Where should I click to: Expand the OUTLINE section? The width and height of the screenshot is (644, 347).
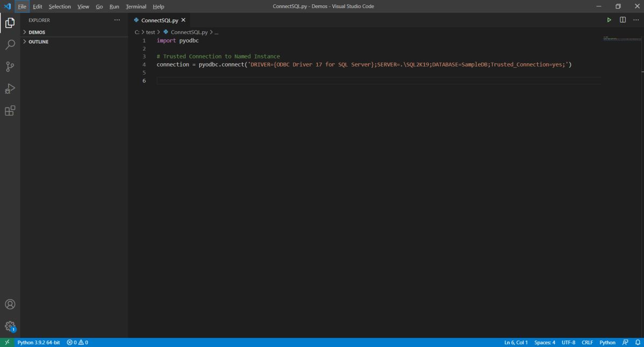38,41
